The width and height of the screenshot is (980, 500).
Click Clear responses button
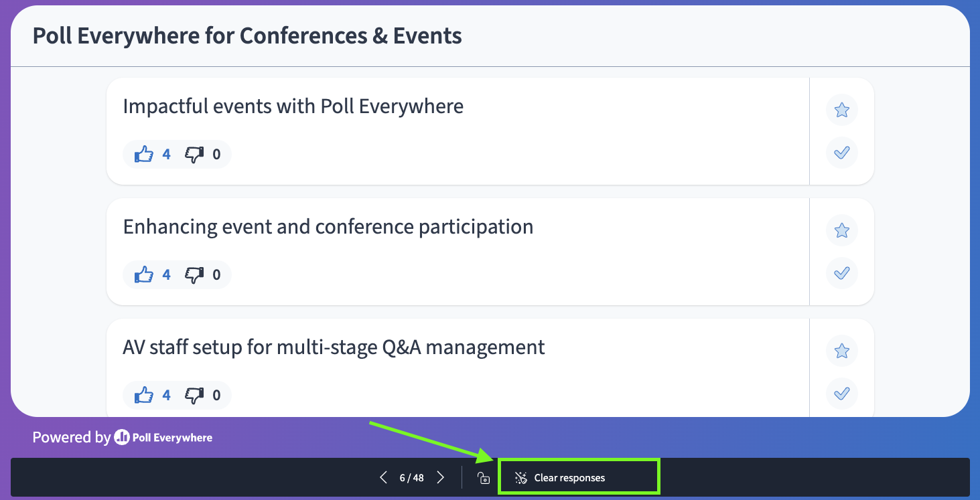560,478
